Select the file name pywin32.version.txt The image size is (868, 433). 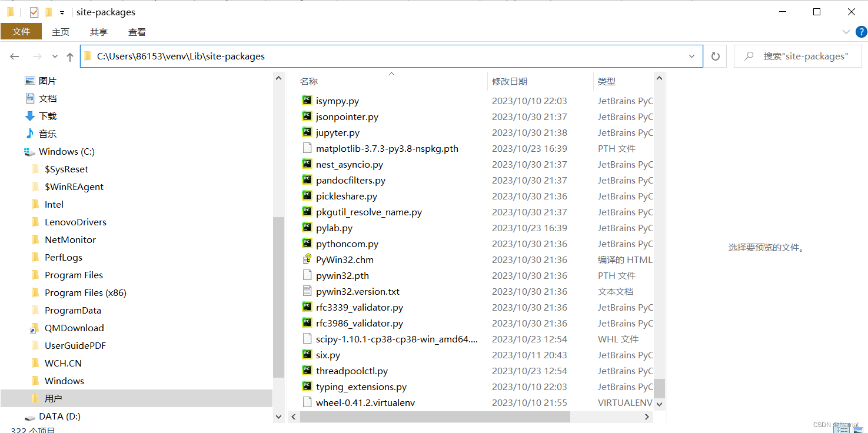[x=358, y=291]
